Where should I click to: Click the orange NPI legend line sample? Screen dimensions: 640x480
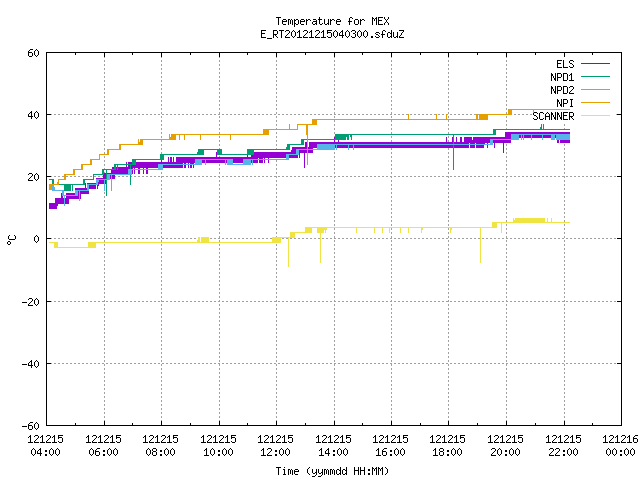click(595, 103)
